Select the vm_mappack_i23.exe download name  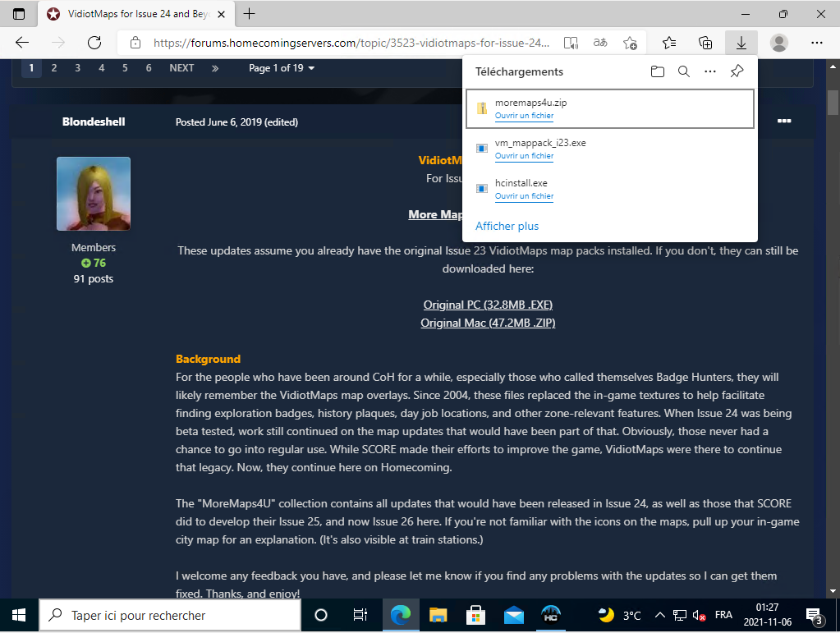point(540,143)
